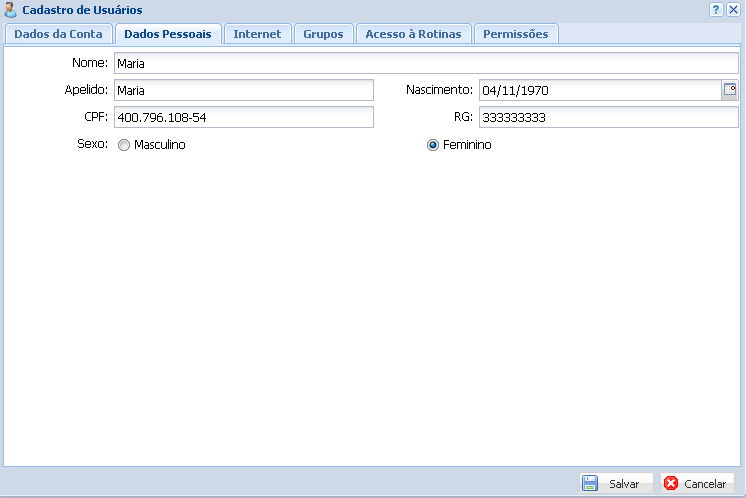Select the Feminino radio button
The width and height of the screenshot is (746, 498).
pos(433,145)
